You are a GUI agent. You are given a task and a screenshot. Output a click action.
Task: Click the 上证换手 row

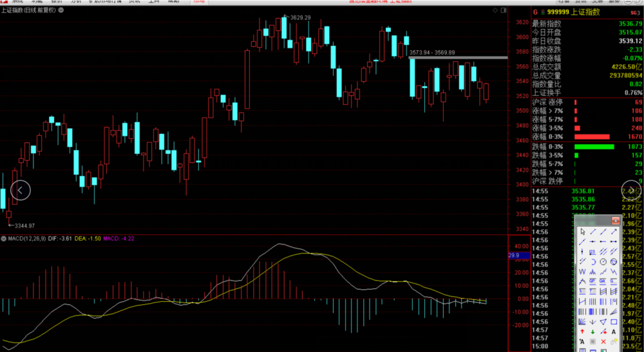pyautogui.click(x=587, y=93)
